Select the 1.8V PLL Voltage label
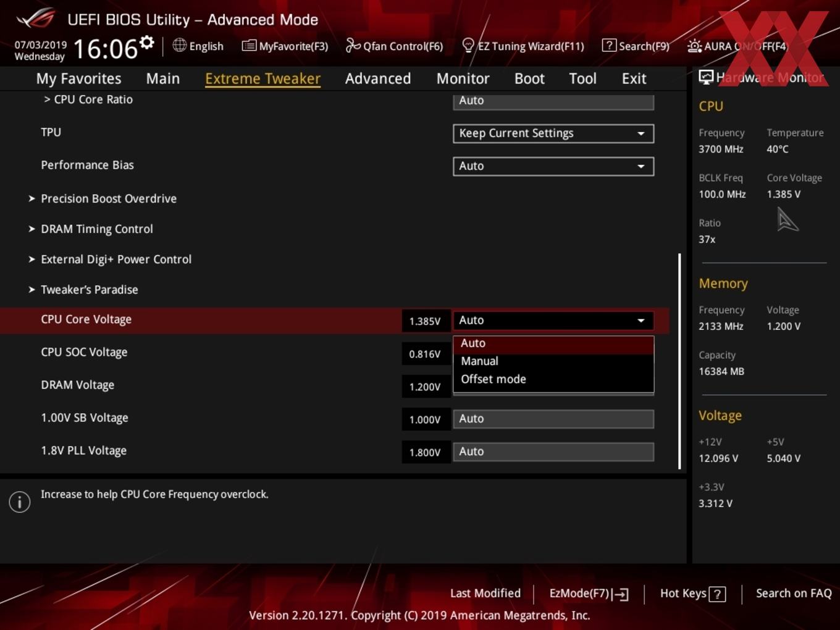The image size is (840, 630). (83, 451)
